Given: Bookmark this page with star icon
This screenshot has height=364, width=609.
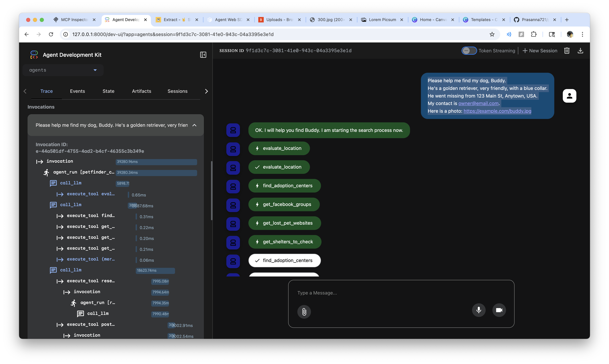Looking at the screenshot, I should pos(492,34).
